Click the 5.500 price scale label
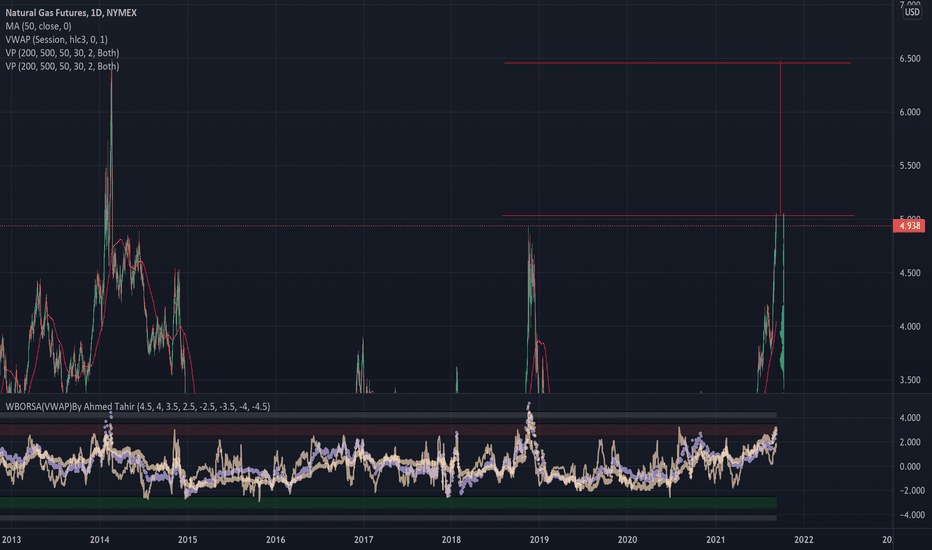 [x=910, y=165]
